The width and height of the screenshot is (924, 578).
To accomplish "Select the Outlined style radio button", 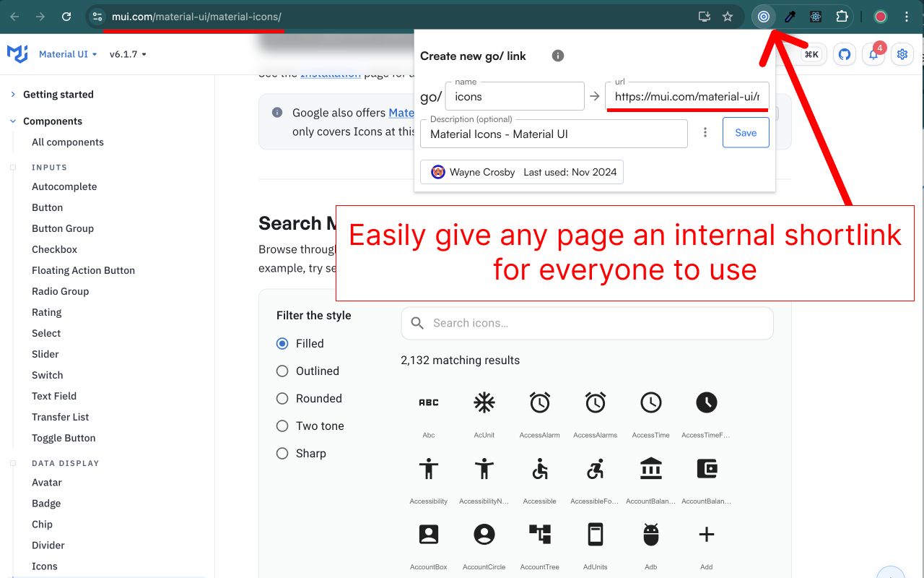I will pyautogui.click(x=282, y=371).
